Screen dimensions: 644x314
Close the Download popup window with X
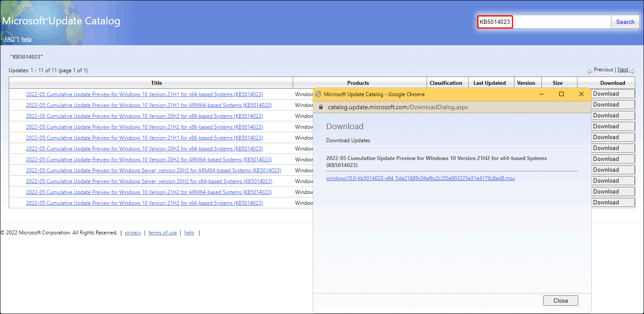click(581, 94)
